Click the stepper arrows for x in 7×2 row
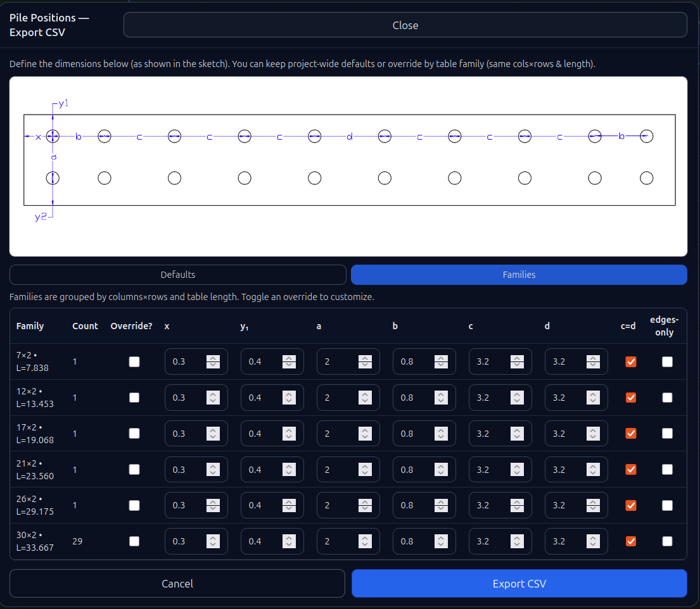Viewport: 700px width, 609px height. coord(213,361)
